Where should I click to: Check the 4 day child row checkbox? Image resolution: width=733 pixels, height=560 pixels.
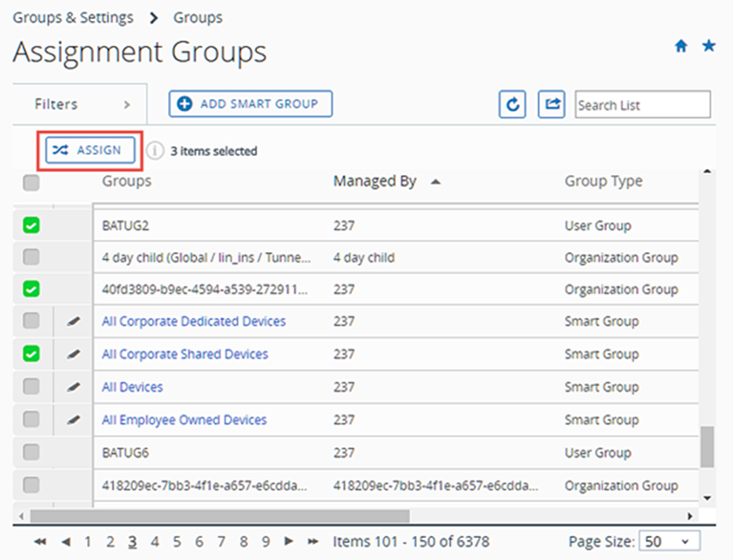click(x=32, y=257)
